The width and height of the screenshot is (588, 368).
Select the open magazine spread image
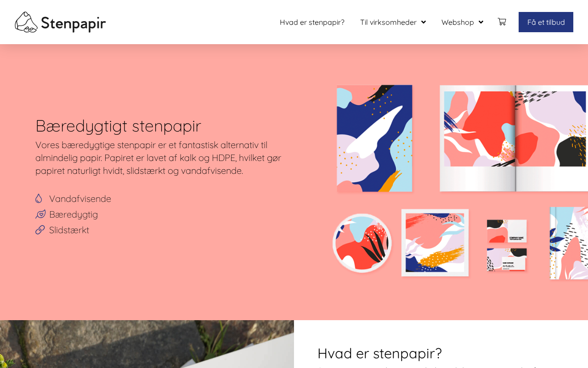(x=514, y=138)
